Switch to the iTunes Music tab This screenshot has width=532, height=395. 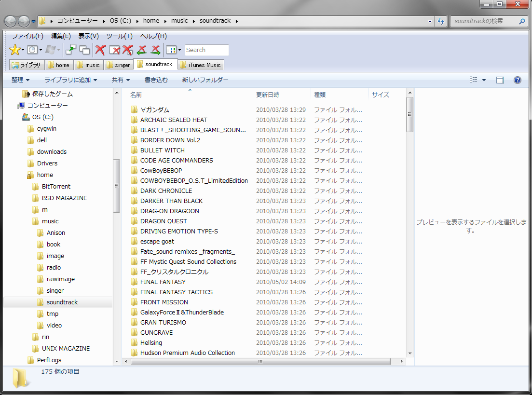201,65
